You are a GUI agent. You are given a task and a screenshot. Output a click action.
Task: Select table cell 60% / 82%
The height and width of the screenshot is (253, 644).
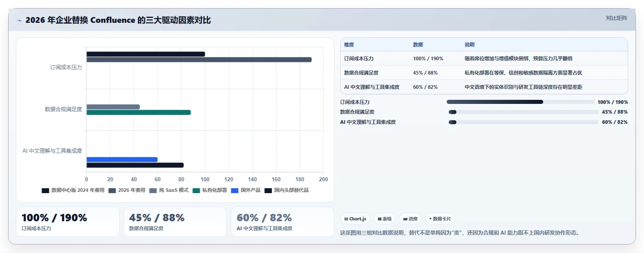pyautogui.click(x=425, y=87)
